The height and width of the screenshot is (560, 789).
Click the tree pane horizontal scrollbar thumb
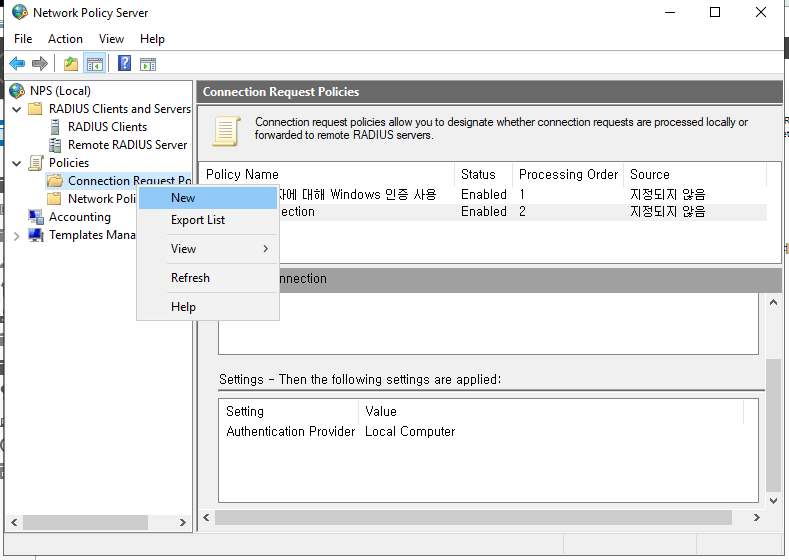click(85, 522)
